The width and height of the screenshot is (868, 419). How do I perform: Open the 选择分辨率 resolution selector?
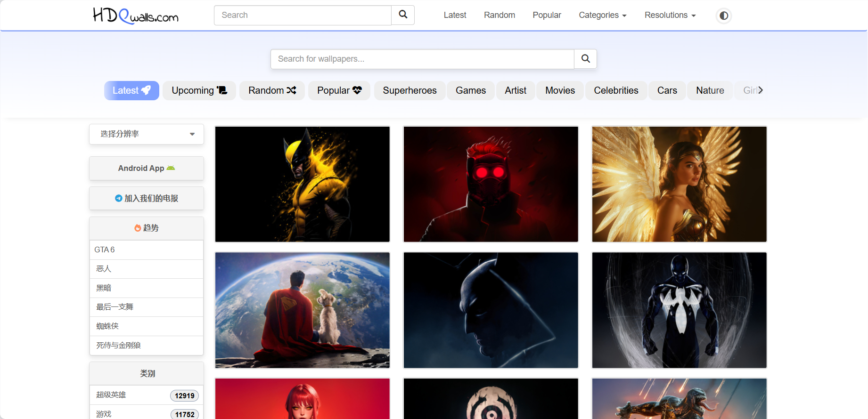[147, 134]
